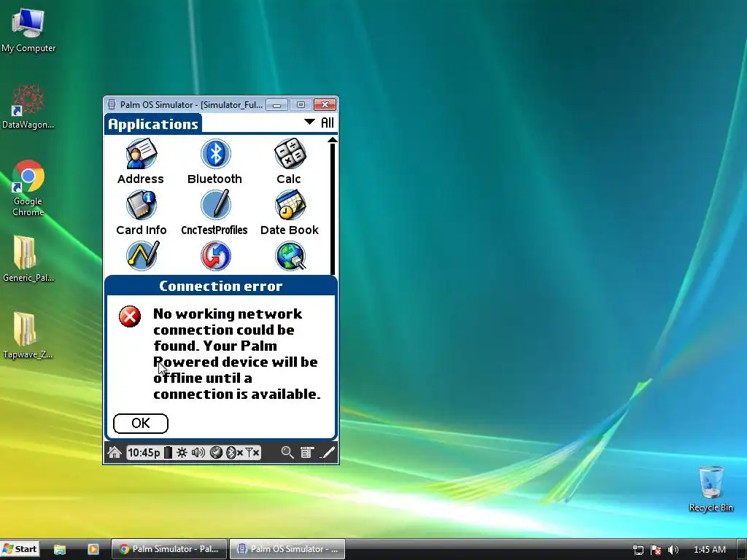Tap the brightness sun icon

[x=182, y=452]
